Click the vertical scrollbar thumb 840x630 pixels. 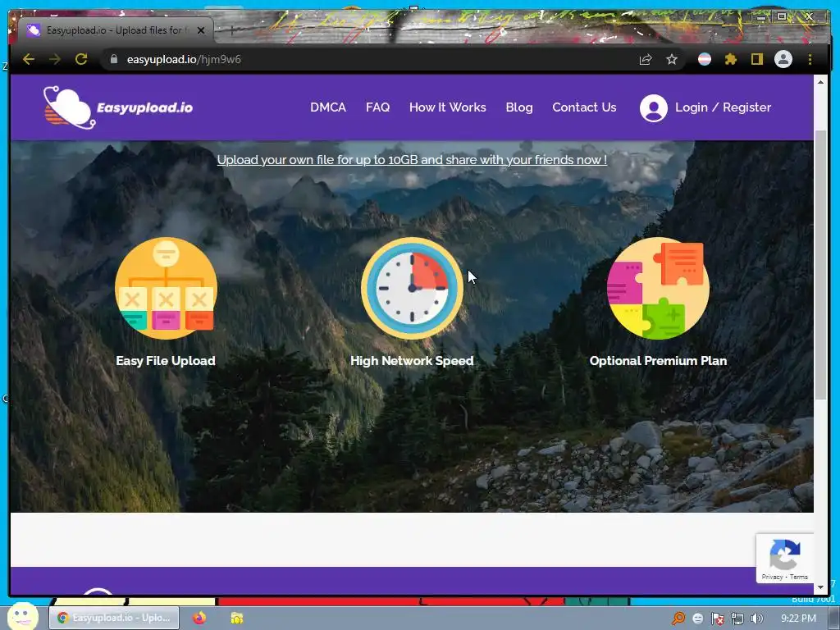pos(820,265)
